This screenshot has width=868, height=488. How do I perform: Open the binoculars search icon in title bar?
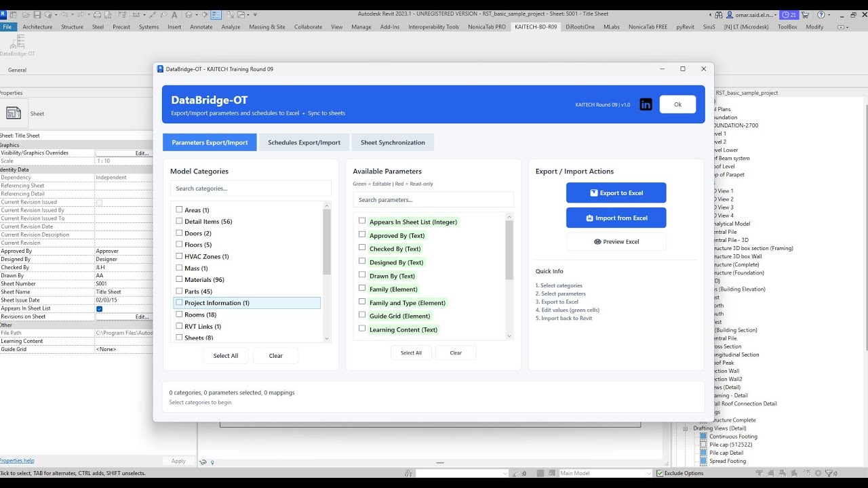719,14
